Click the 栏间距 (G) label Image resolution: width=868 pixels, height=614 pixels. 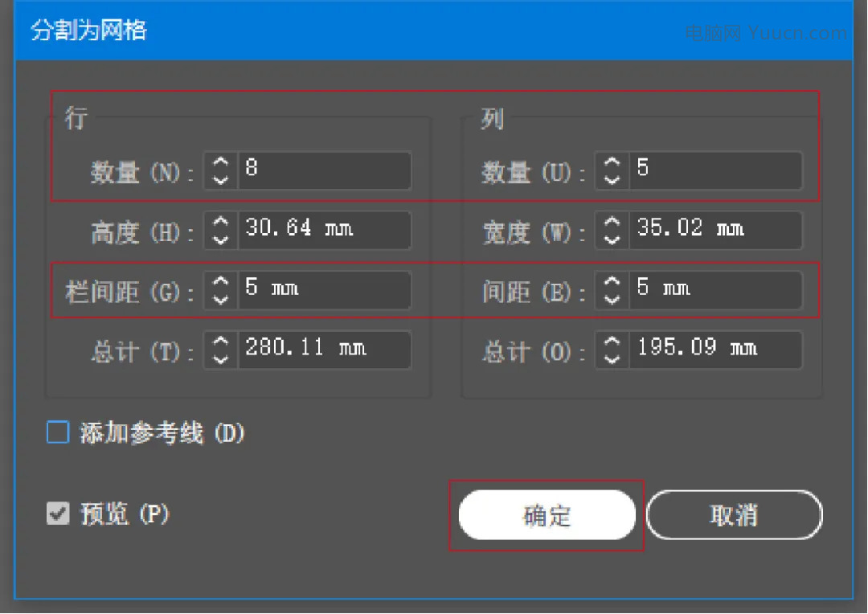[129, 292]
